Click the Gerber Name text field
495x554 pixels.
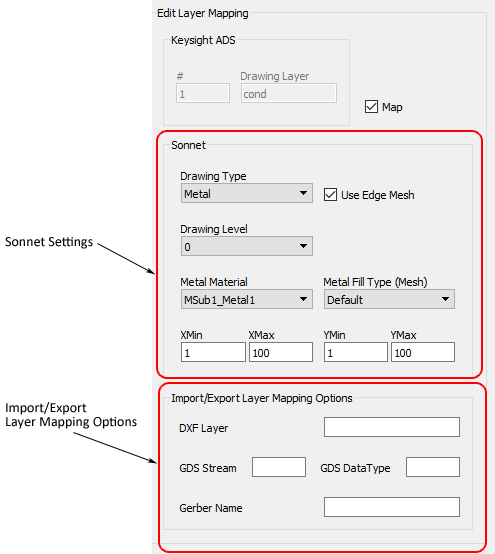pyautogui.click(x=392, y=507)
